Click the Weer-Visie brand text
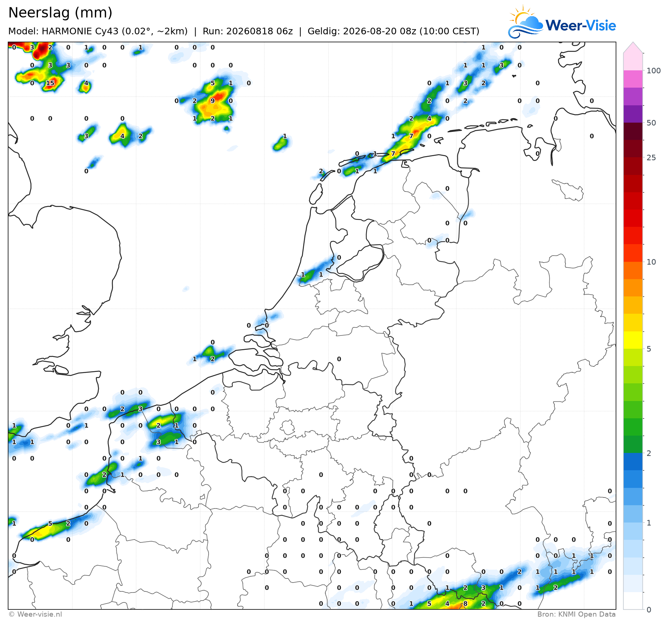Image resolution: width=672 pixels, height=619 pixels. point(581,25)
